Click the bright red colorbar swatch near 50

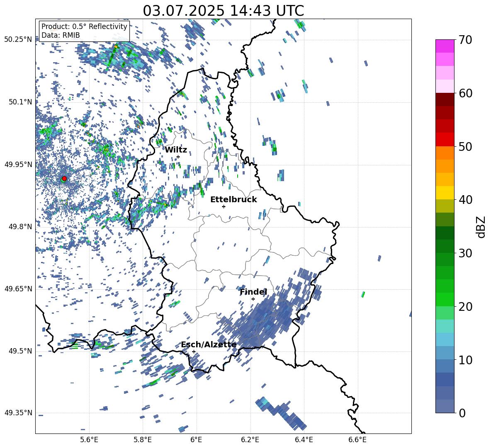click(445, 140)
